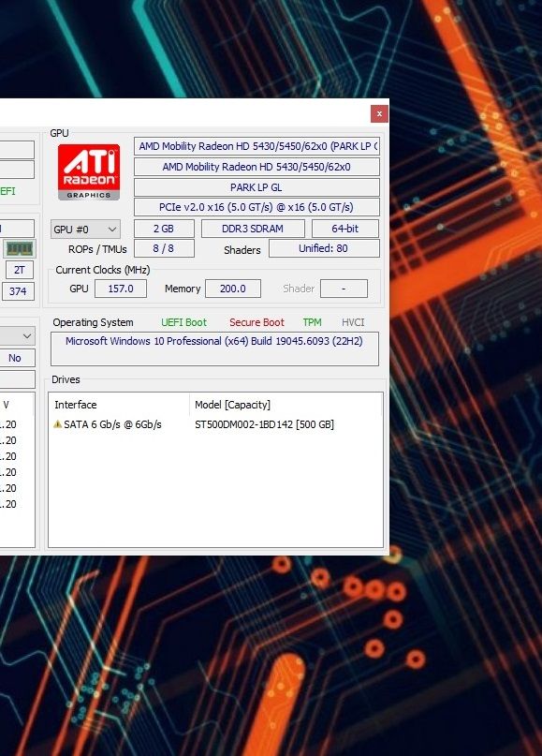The width and height of the screenshot is (542, 756).
Task: Click the Shader clock dash field
Action: tap(344, 289)
